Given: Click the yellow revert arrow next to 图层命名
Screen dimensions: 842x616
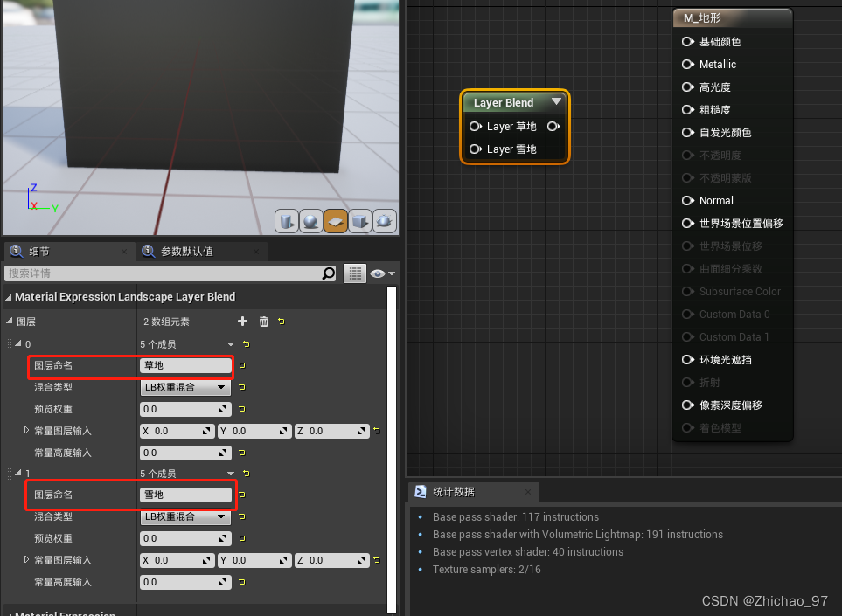Looking at the screenshot, I should [240, 367].
